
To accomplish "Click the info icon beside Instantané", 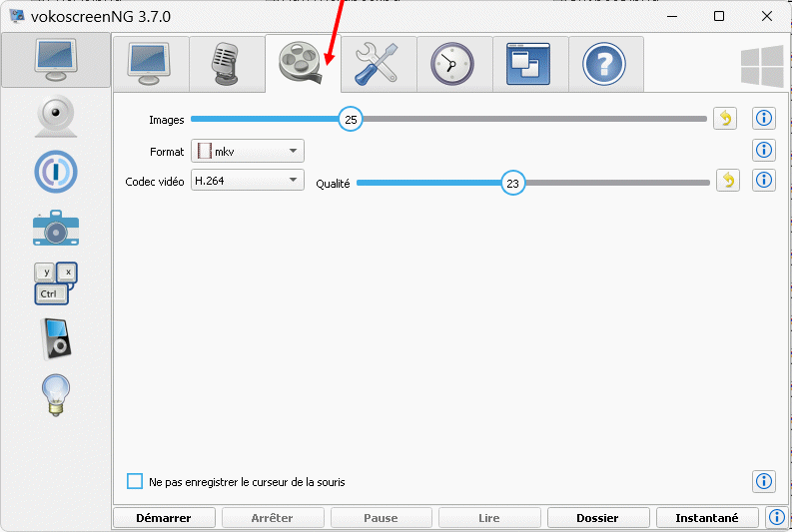I will click(777, 517).
